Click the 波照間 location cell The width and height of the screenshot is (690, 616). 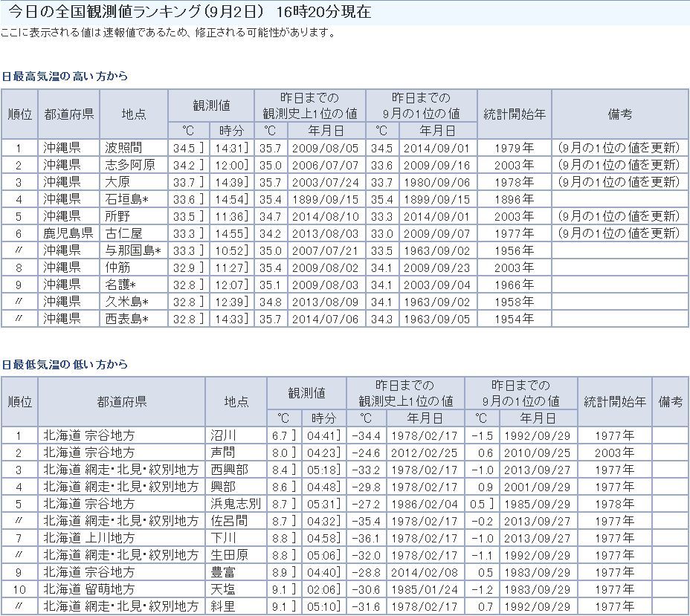tap(123, 148)
